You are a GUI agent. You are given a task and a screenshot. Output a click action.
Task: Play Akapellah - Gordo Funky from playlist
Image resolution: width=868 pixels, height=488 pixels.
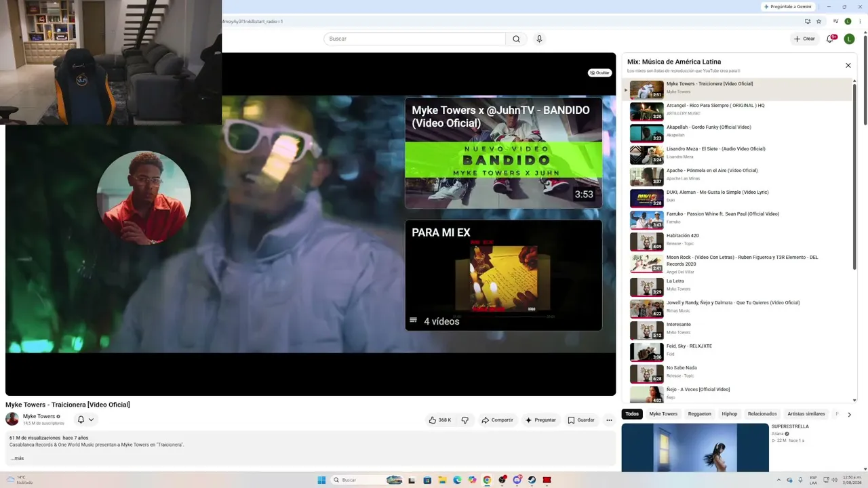pos(737,133)
